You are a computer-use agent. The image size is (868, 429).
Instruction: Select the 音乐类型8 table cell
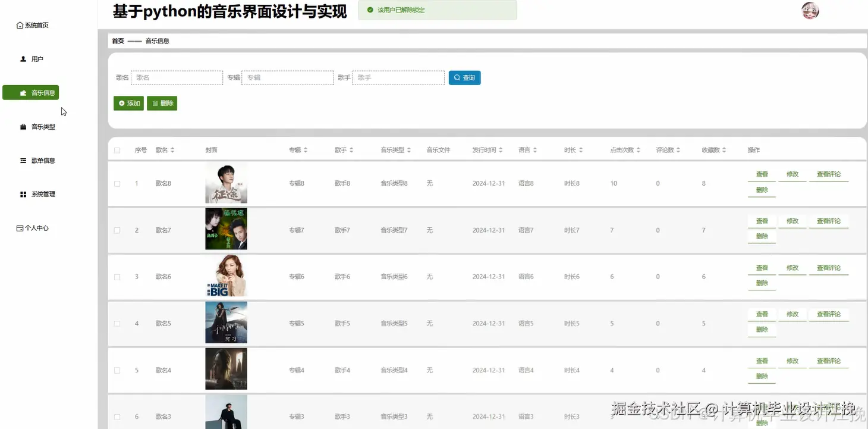click(x=394, y=184)
